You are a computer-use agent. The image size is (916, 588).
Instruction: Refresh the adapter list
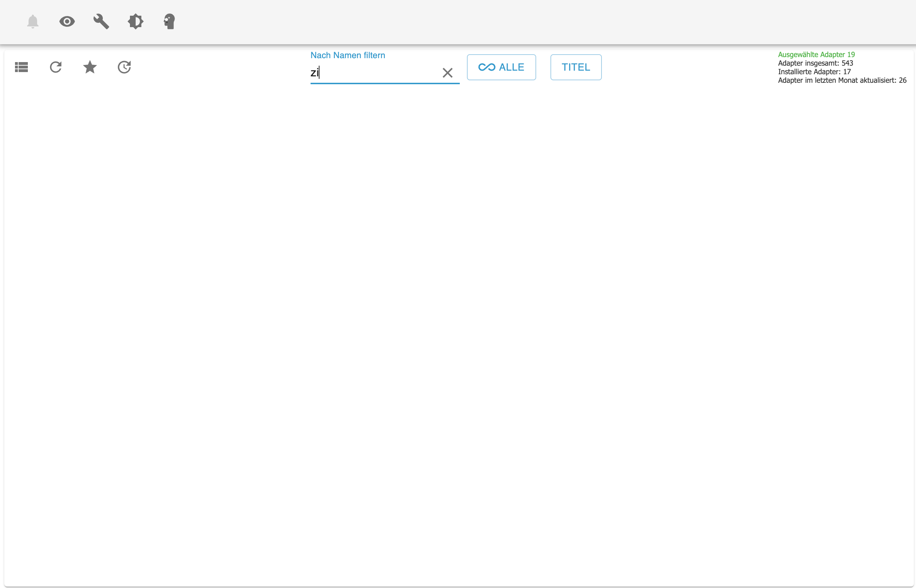point(56,67)
